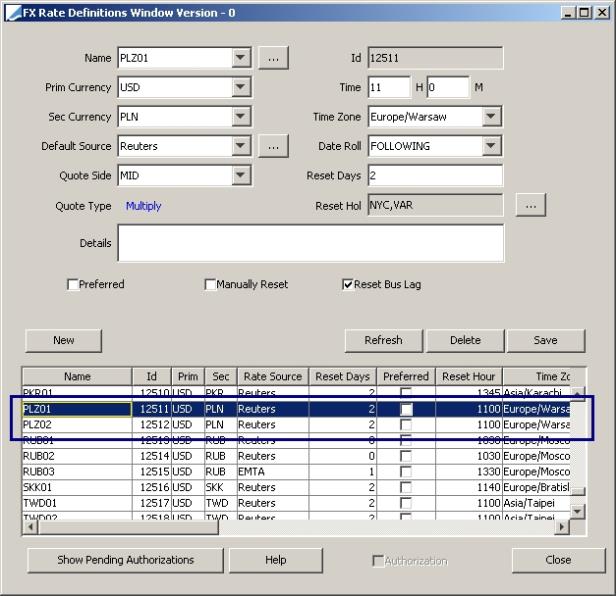Click the horizontal scrollbar thumb
This screenshot has width=616, height=596.
click(128, 527)
